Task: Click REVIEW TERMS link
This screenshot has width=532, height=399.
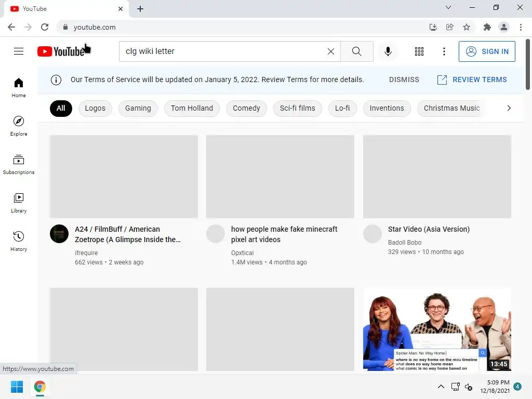Action: pyautogui.click(x=472, y=79)
